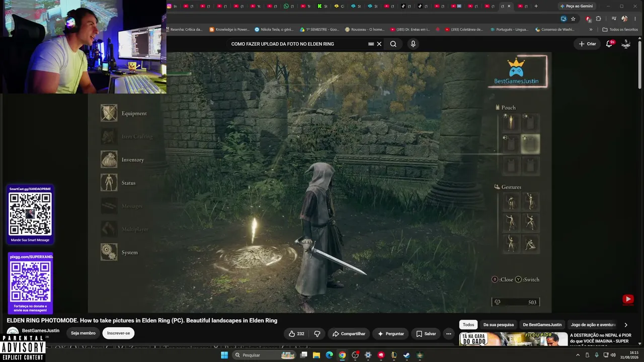Screen dimensions: 644x362
Task: Click the Compartilhar share button
Action: pos(349,333)
